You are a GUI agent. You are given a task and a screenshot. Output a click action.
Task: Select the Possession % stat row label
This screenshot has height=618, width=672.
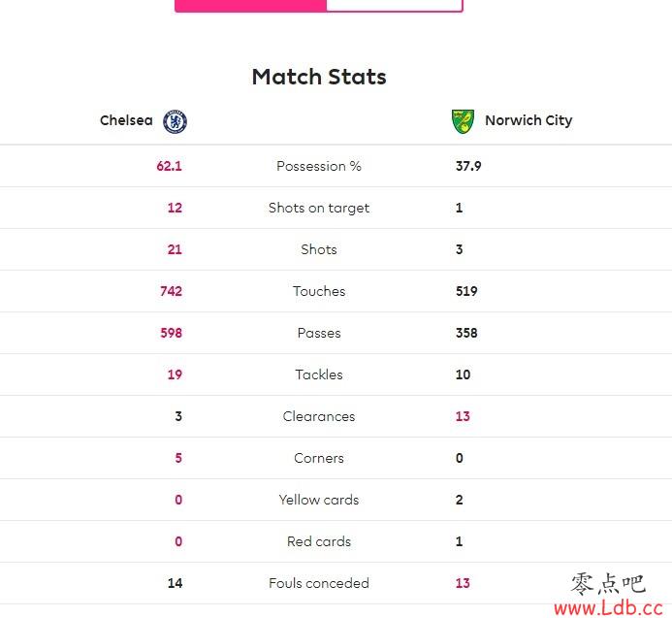pyautogui.click(x=319, y=166)
